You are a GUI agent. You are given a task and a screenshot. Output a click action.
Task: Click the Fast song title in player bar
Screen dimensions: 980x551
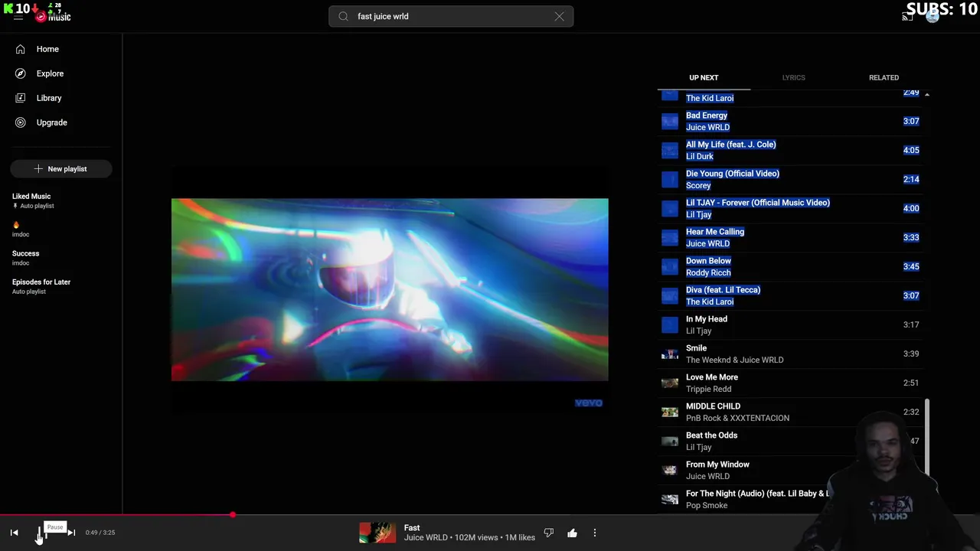(x=412, y=527)
